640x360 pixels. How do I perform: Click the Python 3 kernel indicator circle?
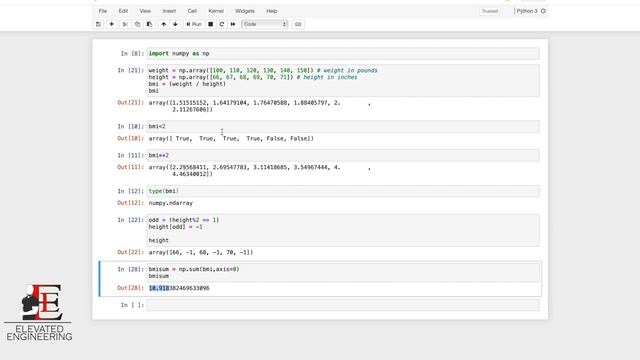[x=543, y=11]
